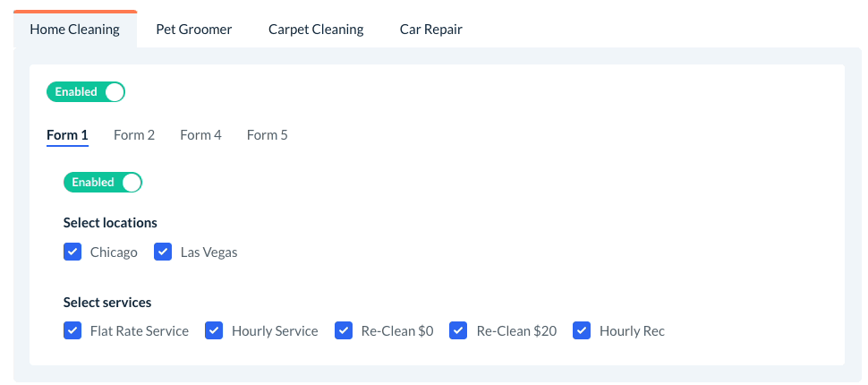Open the Form 4 tab
Screen dimensions: 868x385
[x=200, y=135]
